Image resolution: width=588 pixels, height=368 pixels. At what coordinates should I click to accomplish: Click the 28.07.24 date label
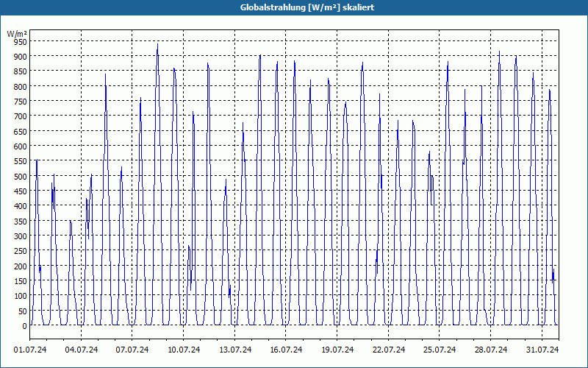pos(491,350)
